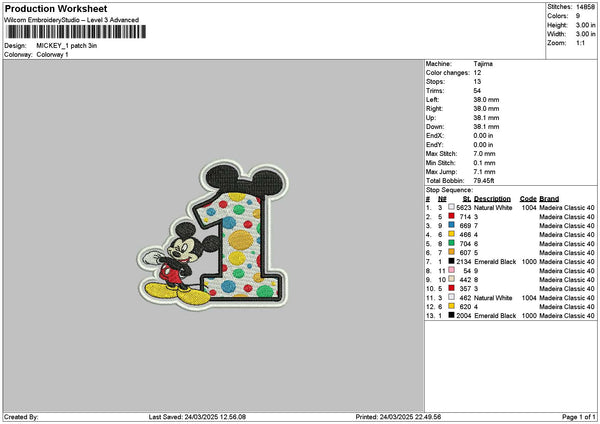Viewport: 600px width, 424px height.
Task: Click the Stitches value '14858'
Action: pyautogui.click(x=585, y=7)
